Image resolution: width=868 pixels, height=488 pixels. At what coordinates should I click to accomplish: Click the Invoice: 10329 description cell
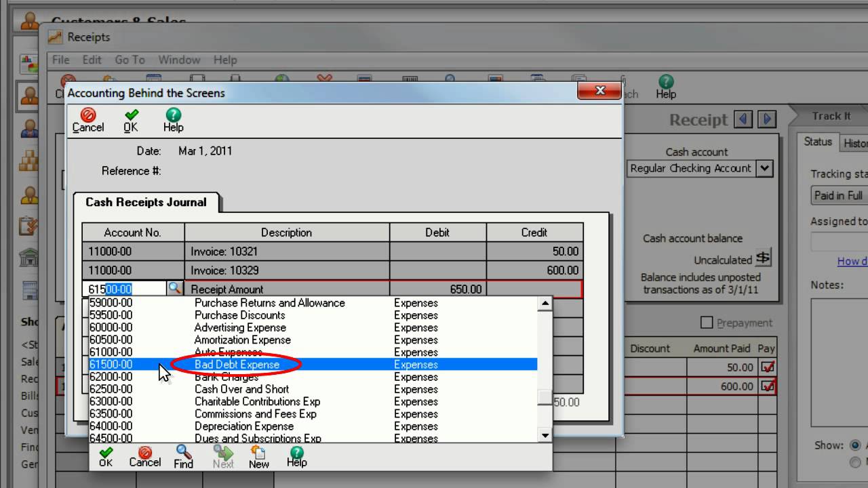click(287, 270)
